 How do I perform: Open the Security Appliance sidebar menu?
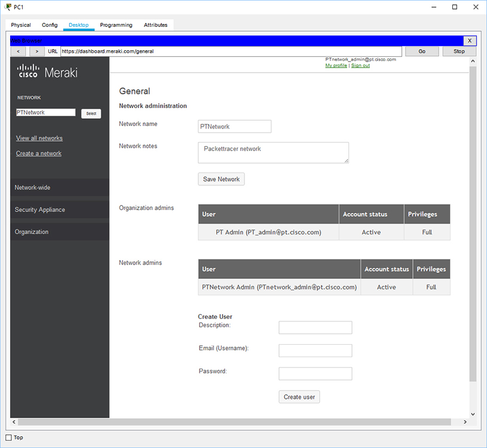(x=60, y=210)
